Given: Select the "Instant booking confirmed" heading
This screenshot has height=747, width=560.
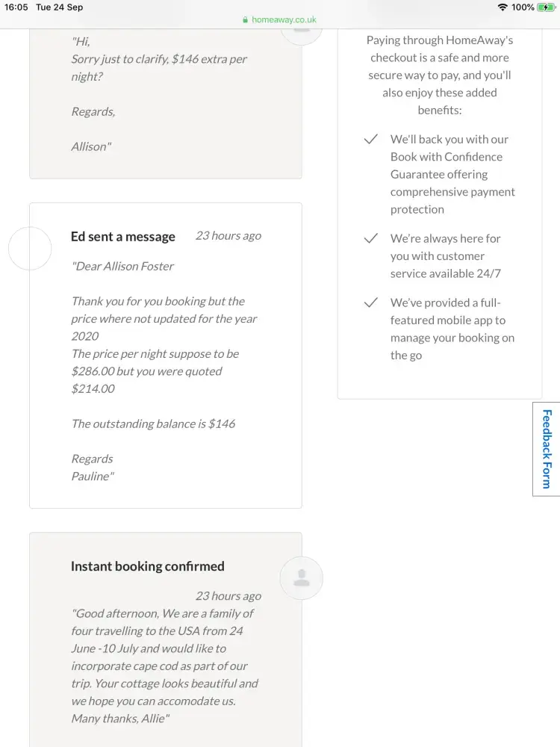Looking at the screenshot, I should pyautogui.click(x=147, y=566).
